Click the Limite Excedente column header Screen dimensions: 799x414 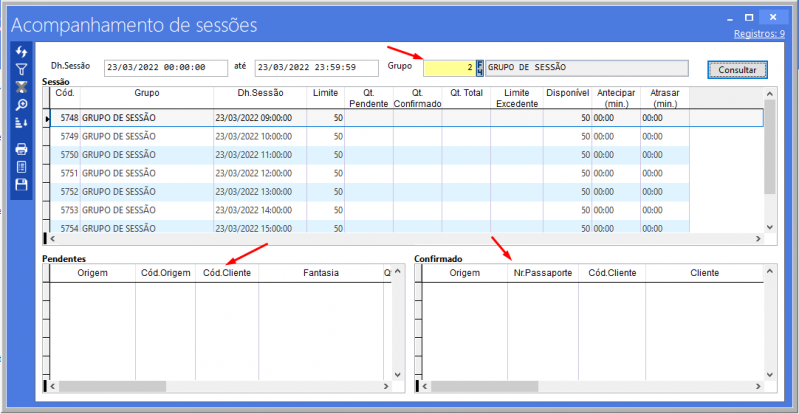(x=517, y=97)
